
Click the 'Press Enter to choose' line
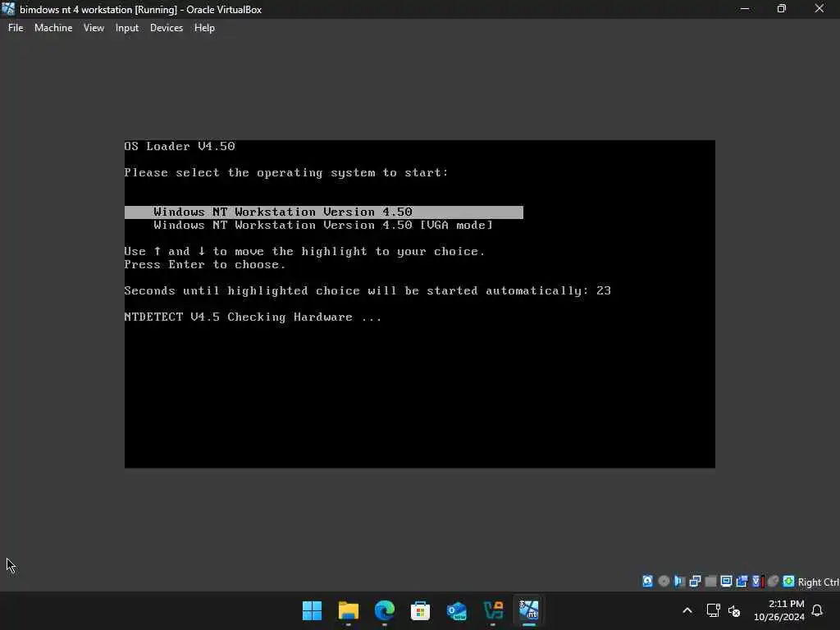(x=204, y=265)
